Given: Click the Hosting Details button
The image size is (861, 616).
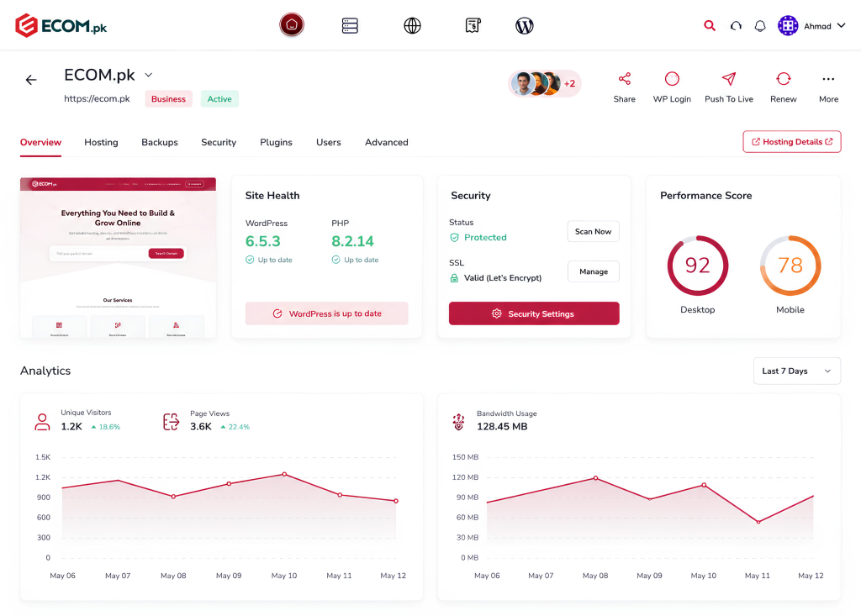Looking at the screenshot, I should (792, 142).
